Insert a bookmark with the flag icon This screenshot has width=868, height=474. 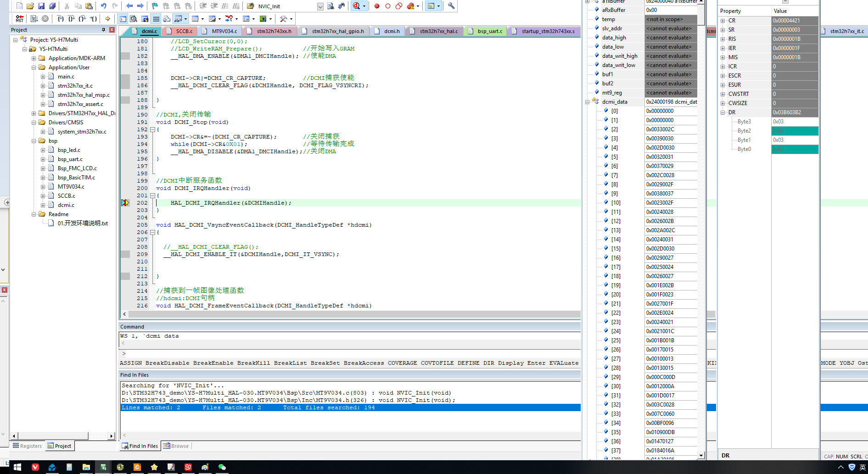pos(155,6)
